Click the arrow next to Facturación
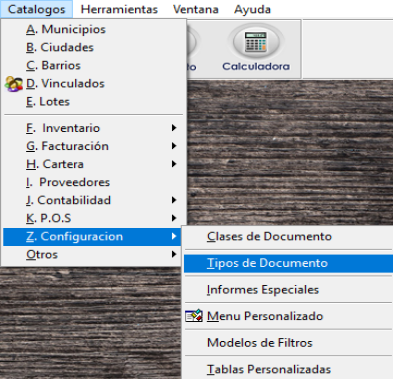 click(x=174, y=146)
